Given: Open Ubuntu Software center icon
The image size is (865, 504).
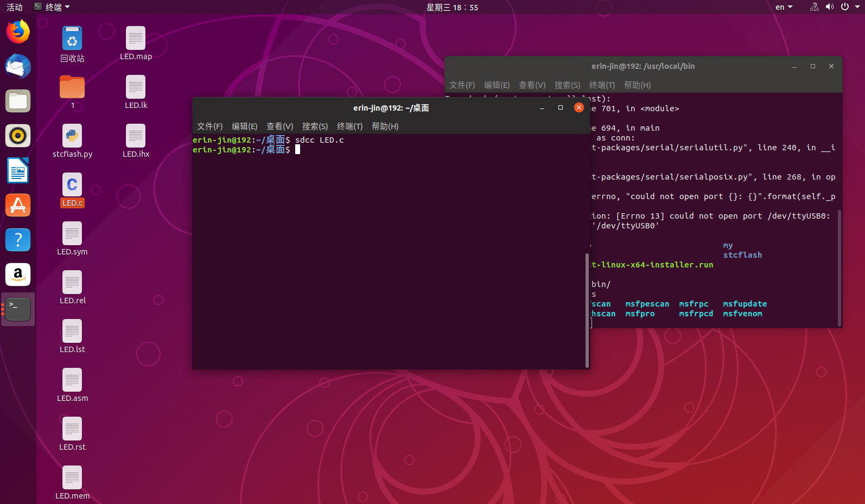Looking at the screenshot, I should [18, 205].
